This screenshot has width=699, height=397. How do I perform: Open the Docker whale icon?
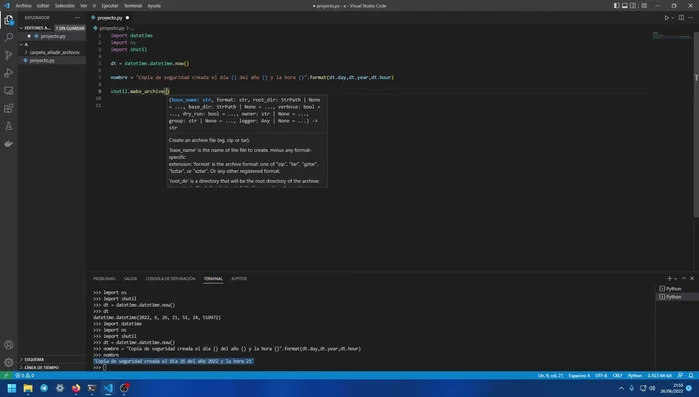coord(8,143)
